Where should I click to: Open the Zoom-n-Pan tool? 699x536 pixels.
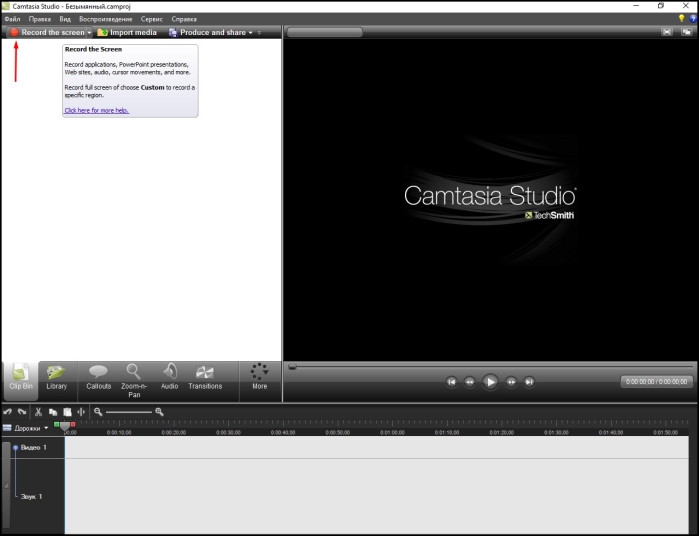tap(134, 380)
